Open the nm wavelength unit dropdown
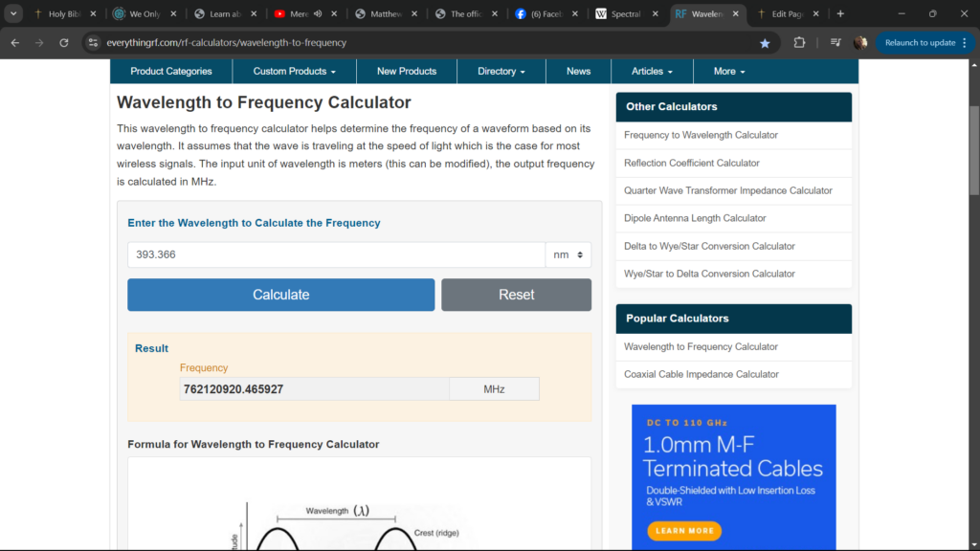Screen dimensions: 980x551 [x=568, y=254]
